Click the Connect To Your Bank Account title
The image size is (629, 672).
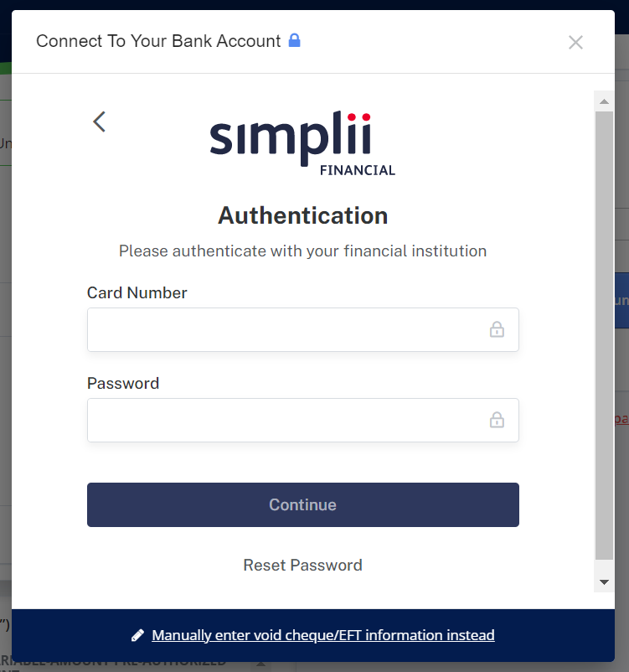coord(158,41)
